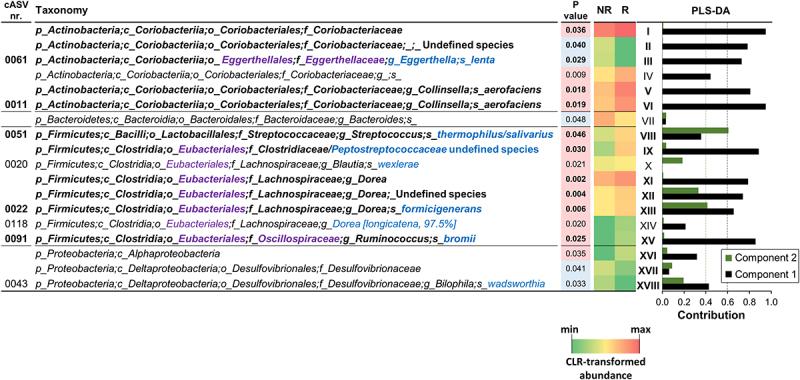800x380 pixels.
Task: Click 'Dorea [longicatena, 97.5%]' text
Action: coord(394,224)
